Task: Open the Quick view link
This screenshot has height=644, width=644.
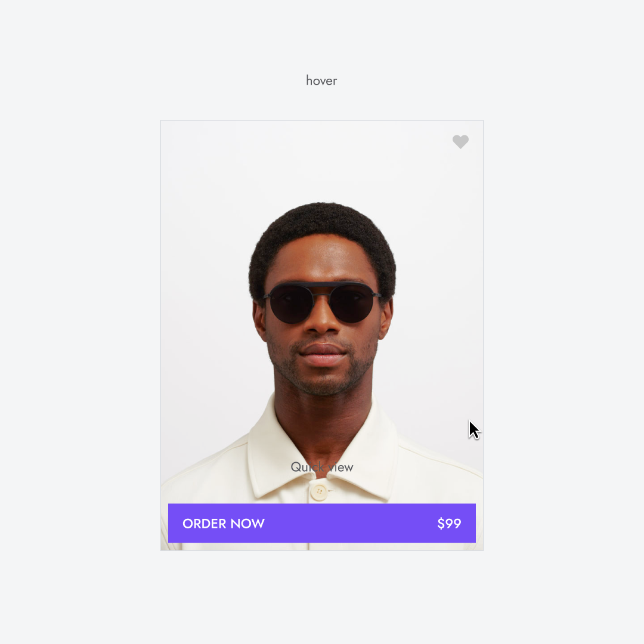Action: pyautogui.click(x=321, y=467)
